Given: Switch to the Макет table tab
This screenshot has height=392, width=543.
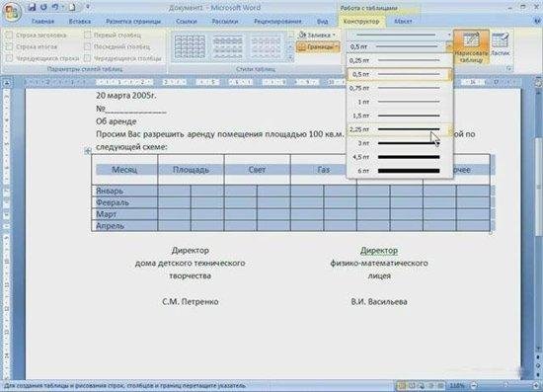Looking at the screenshot, I should click(403, 21).
